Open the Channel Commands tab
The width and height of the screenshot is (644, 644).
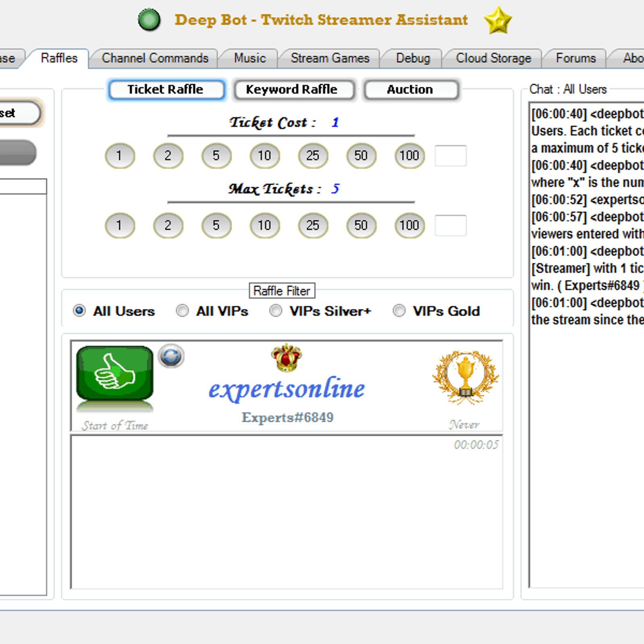[x=155, y=58]
